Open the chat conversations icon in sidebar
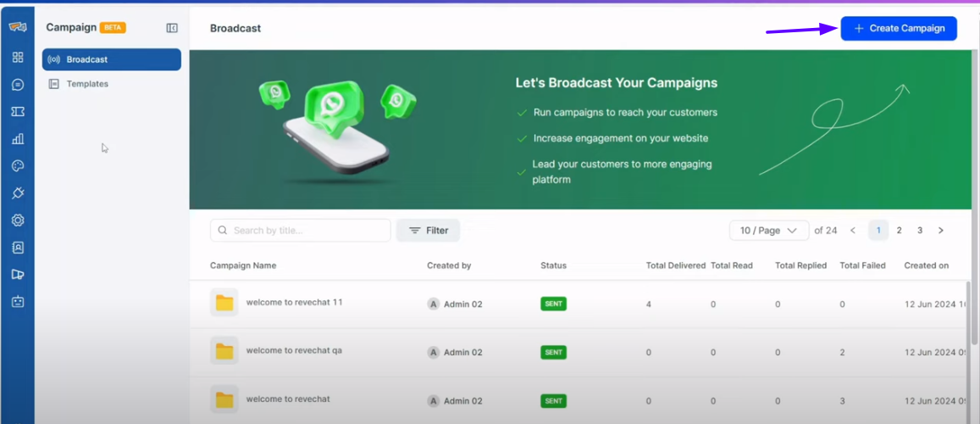 (x=18, y=85)
